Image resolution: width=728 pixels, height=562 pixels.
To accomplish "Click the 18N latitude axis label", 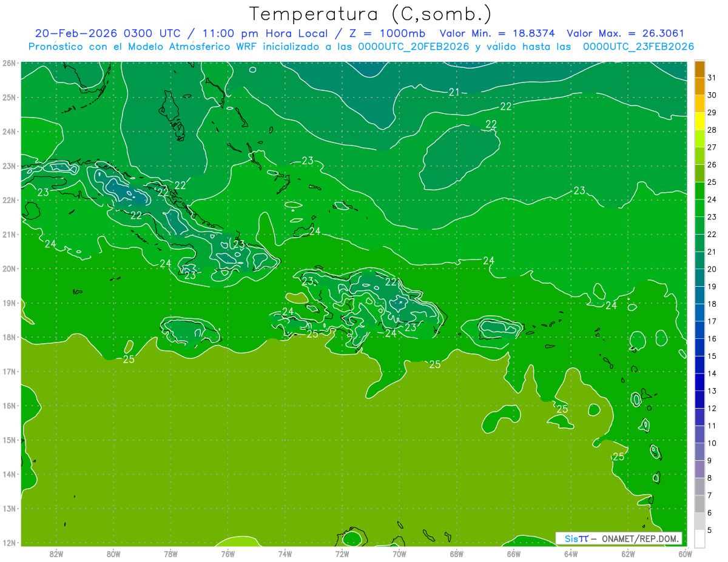I will (x=8, y=337).
